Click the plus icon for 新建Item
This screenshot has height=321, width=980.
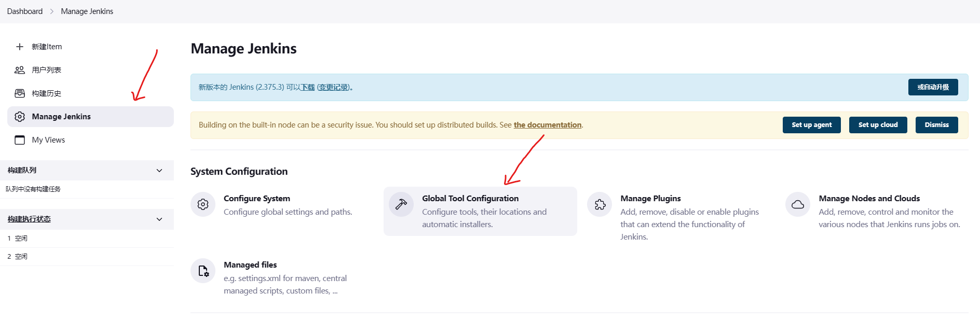click(20, 47)
